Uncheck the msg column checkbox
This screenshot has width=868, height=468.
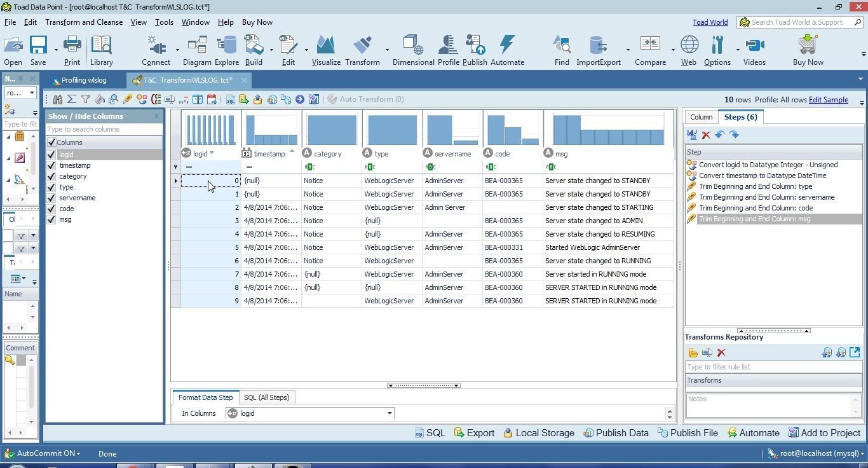tap(51, 219)
